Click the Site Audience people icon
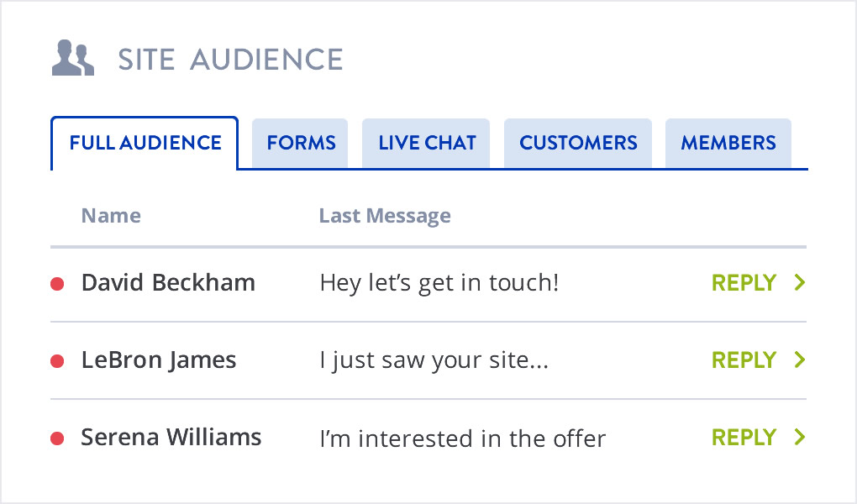The height and width of the screenshot is (504, 857). tap(72, 59)
